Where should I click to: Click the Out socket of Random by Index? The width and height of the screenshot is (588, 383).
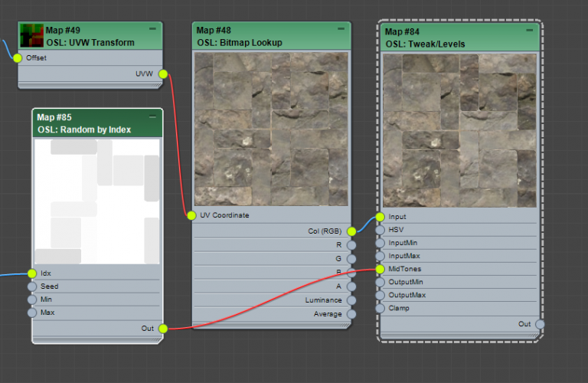point(163,328)
